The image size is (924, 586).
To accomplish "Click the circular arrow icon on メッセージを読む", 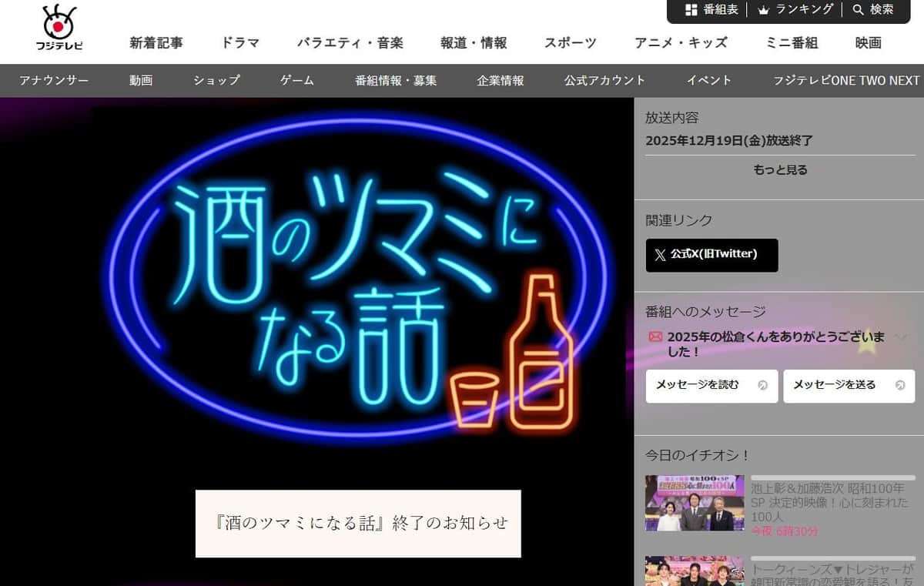I will [761, 386].
